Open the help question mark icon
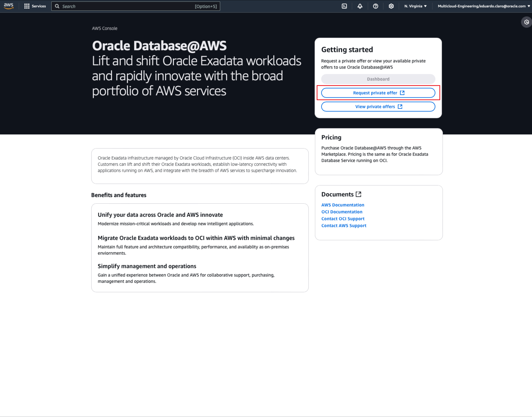Screen dimensions: 532x417 (x=375, y=6)
